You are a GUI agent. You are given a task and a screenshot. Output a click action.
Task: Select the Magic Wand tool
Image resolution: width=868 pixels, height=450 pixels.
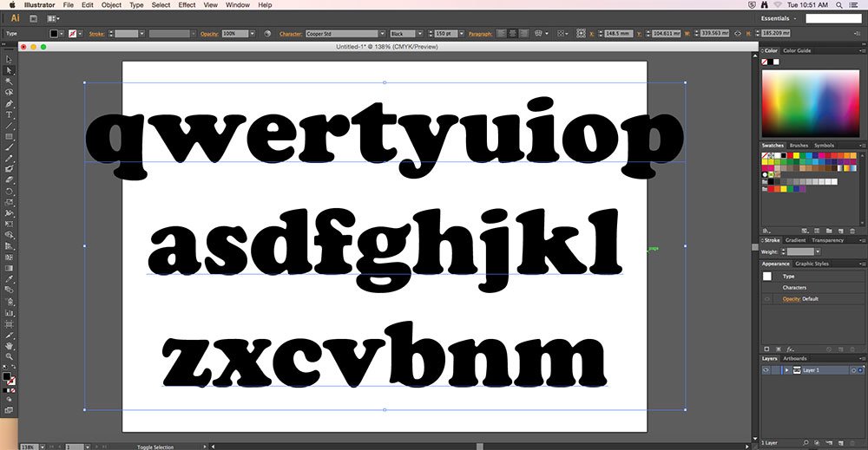point(9,82)
